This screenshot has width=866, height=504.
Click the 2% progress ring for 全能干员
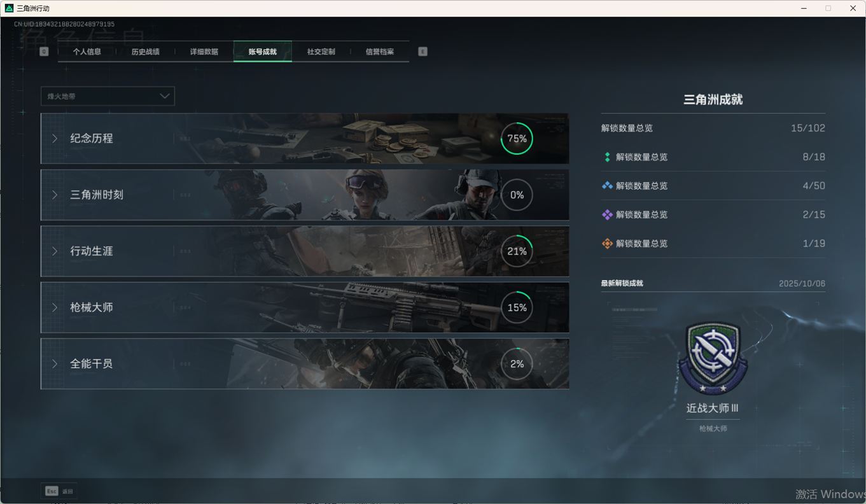pyautogui.click(x=517, y=364)
